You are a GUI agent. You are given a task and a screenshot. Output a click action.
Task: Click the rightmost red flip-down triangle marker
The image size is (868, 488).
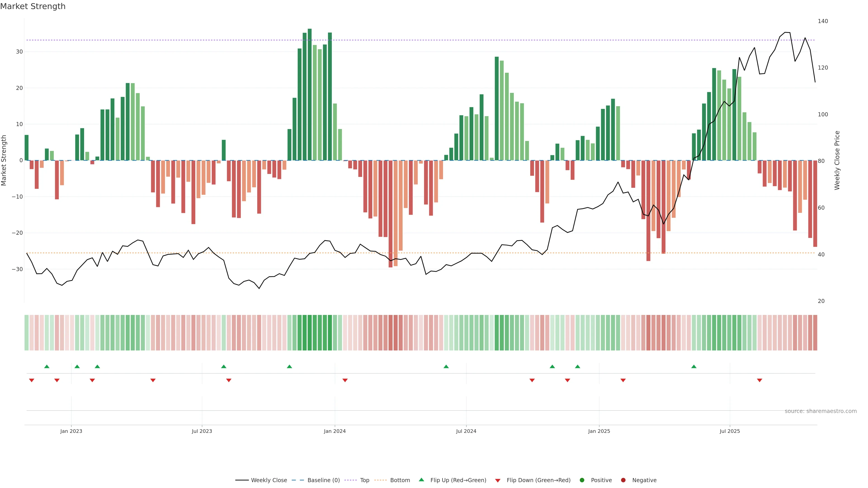point(759,380)
